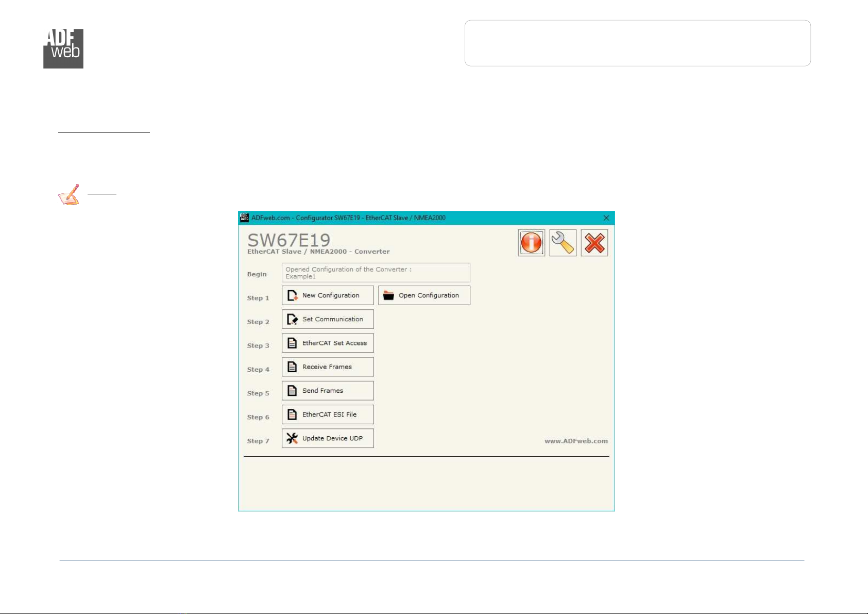
Task: Open Set Communication step
Action: point(328,319)
